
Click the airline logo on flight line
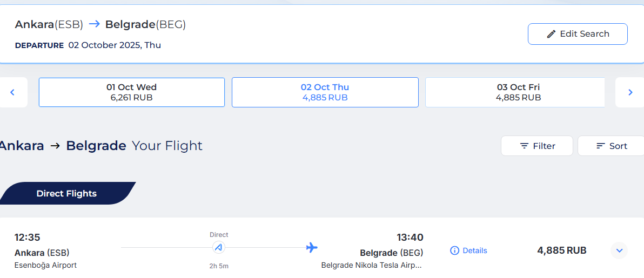coord(219,248)
